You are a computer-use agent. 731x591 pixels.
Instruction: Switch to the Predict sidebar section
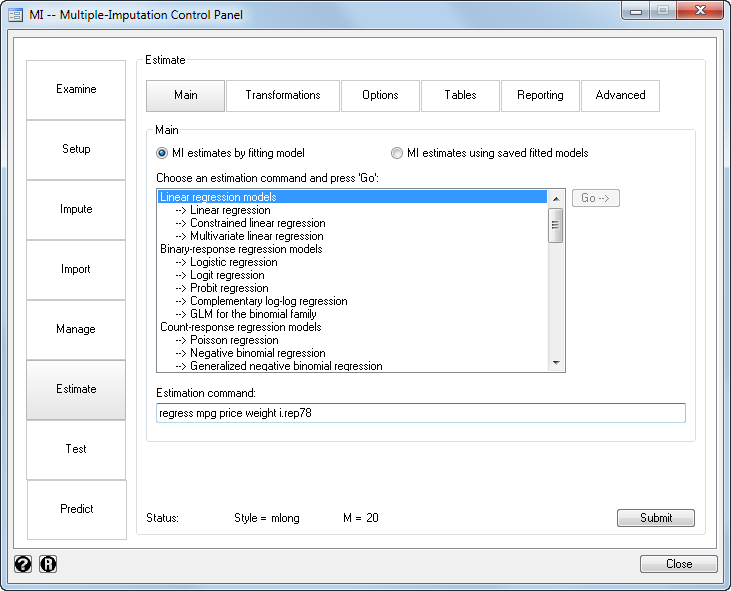[76, 509]
